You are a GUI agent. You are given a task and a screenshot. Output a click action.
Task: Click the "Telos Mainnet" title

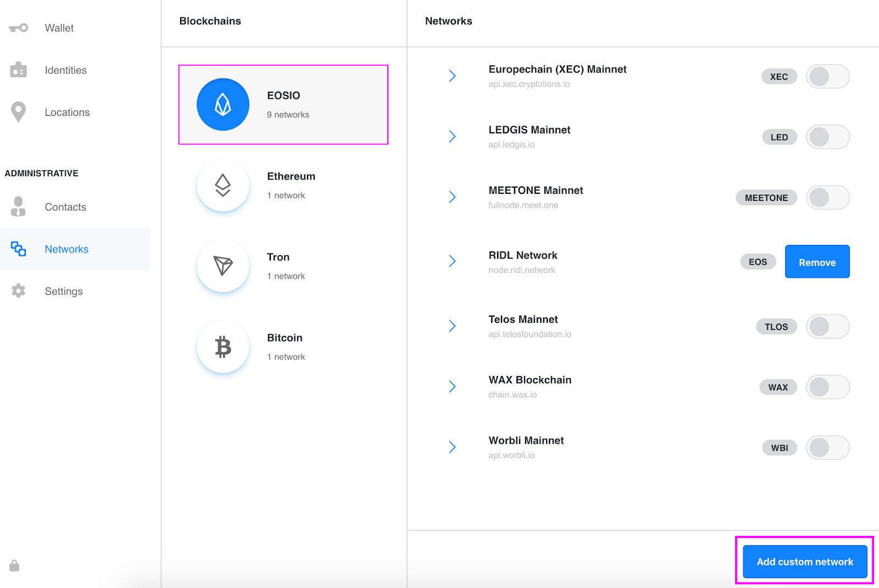tap(523, 320)
